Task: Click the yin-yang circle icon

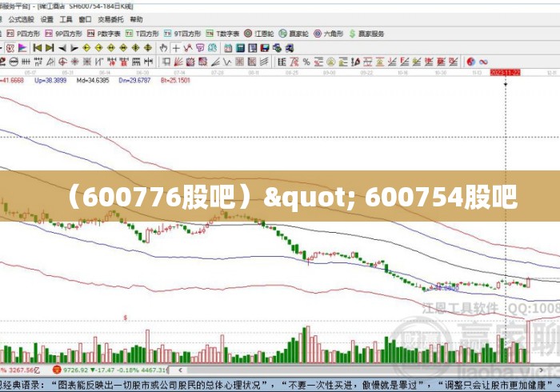Action: tap(470, 62)
